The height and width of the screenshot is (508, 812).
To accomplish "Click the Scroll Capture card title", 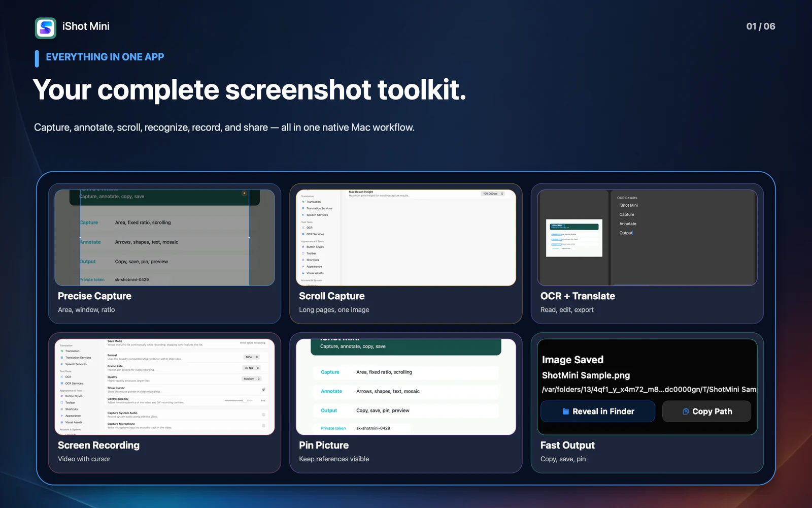I will tap(332, 296).
